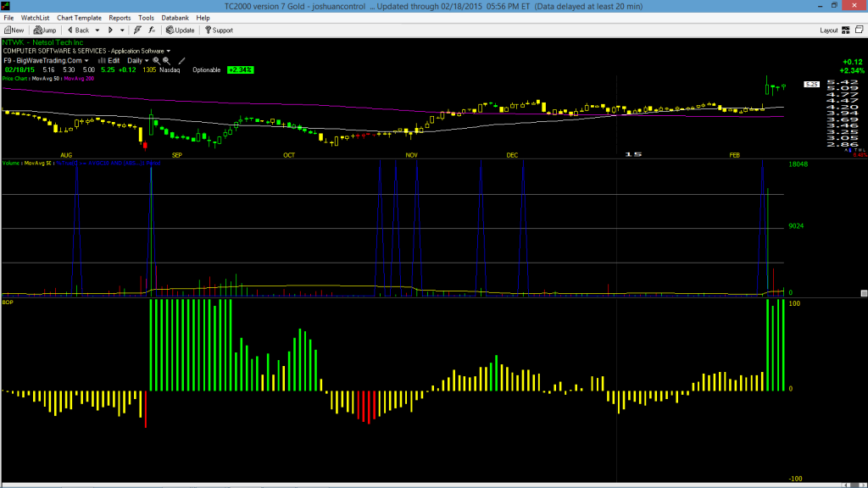Click the MovAvg 200 indicator label
Screen dimensions: 868x488
pos(79,79)
